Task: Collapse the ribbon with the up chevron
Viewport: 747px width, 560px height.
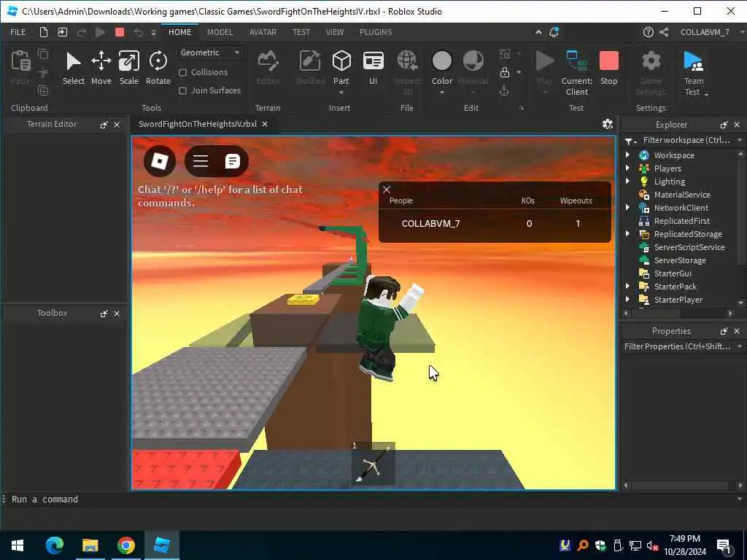Action: [x=538, y=32]
